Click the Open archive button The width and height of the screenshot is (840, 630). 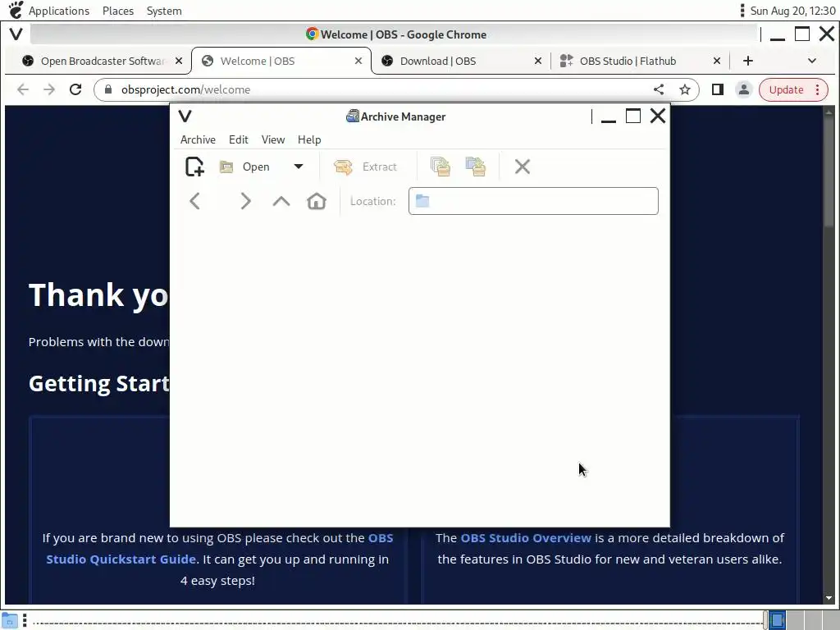click(245, 167)
